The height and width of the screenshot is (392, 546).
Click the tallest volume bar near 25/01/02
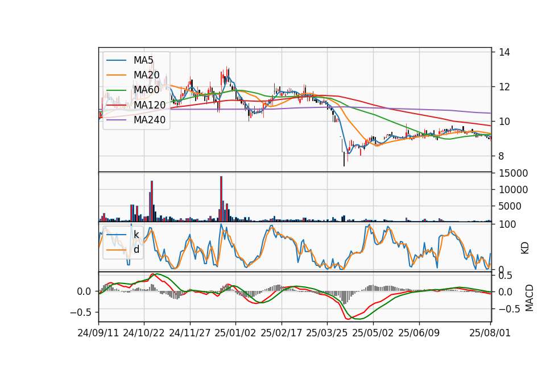coord(221,199)
